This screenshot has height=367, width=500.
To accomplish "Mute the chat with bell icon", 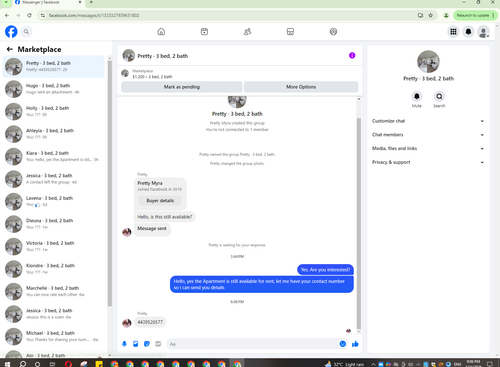I will click(x=417, y=96).
